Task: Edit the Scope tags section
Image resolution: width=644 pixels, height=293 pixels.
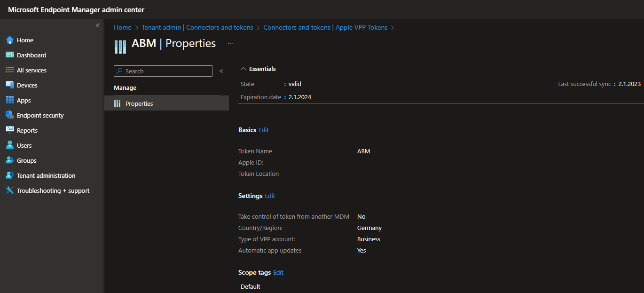Action: pyautogui.click(x=278, y=272)
